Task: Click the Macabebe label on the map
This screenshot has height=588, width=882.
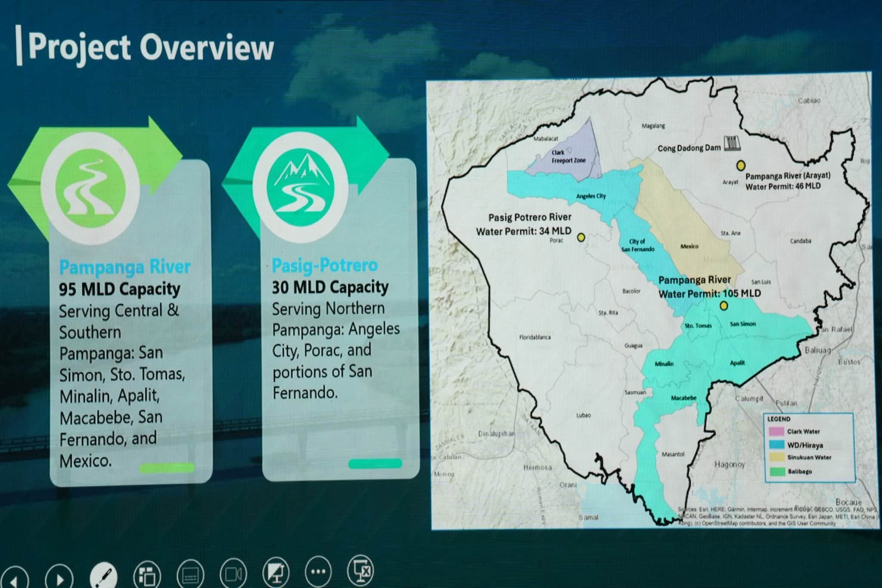Action: pos(683,398)
